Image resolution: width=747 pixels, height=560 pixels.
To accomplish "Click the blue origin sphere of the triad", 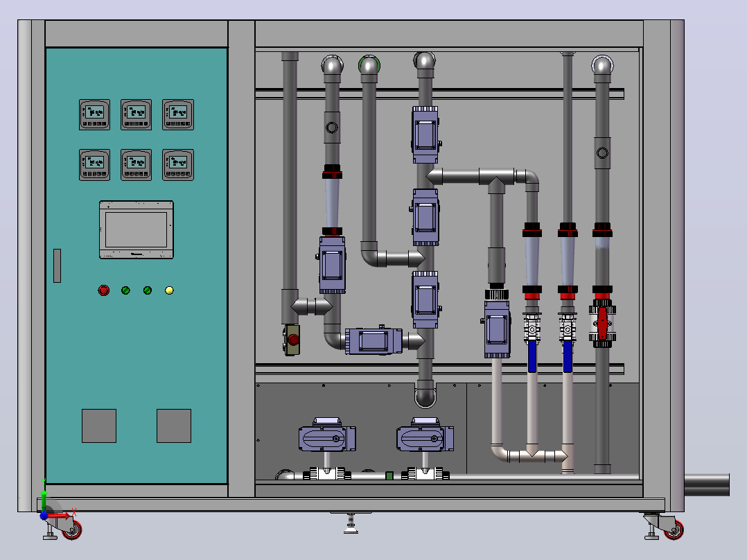I will (44, 515).
